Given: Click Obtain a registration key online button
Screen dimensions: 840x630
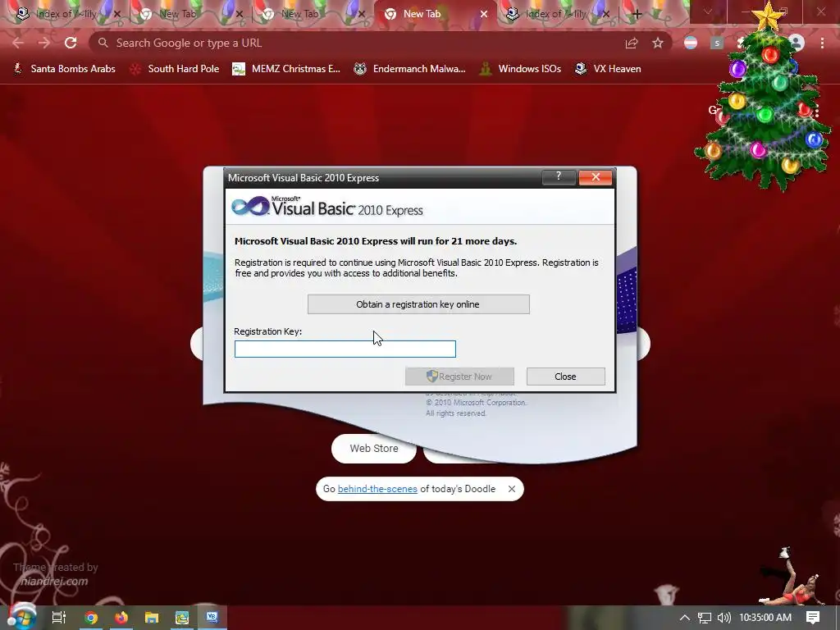Looking at the screenshot, I should tap(418, 304).
